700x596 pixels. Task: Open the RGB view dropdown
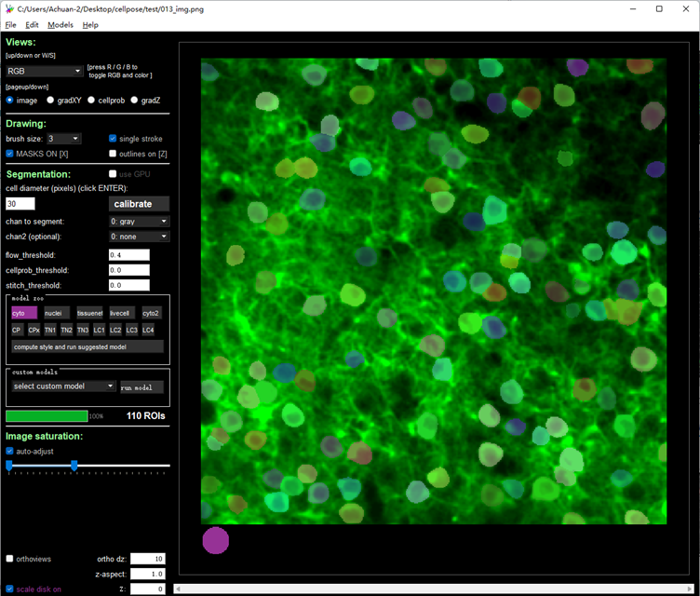[x=44, y=71]
